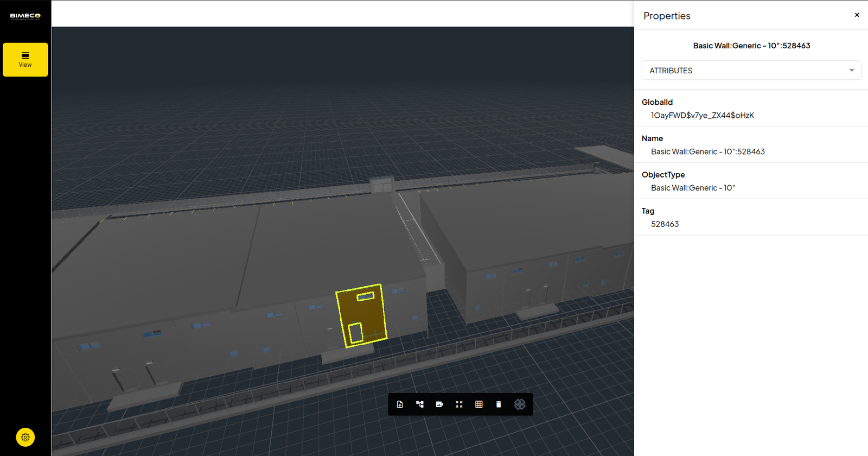This screenshot has width=868, height=456.
Task: Click the fit-to-view collapse arrows icon
Action: pyautogui.click(x=459, y=404)
